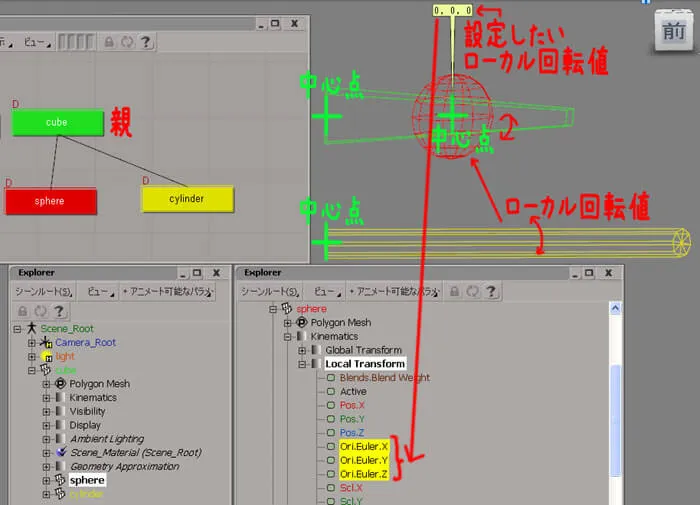
Task: Toggle animation box for Ori.Euler.X
Action: coord(331,447)
